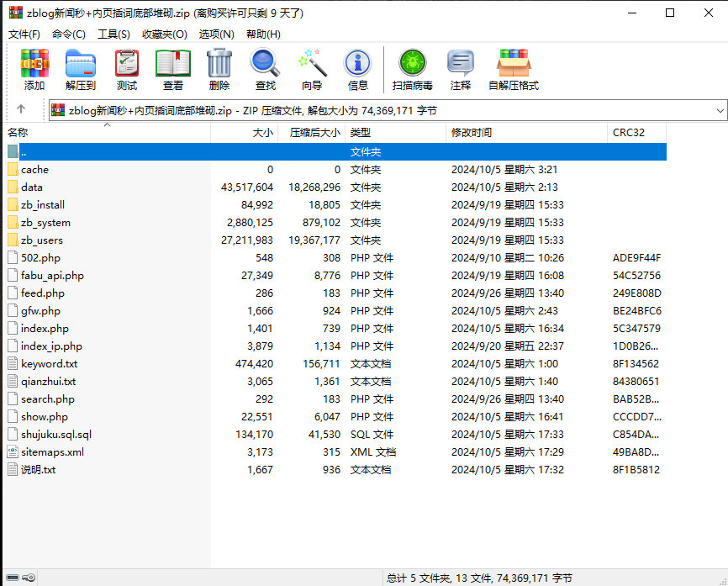This screenshot has height=586, width=728.
Task: Sort by 修改时间 column header
Action: coord(526,133)
